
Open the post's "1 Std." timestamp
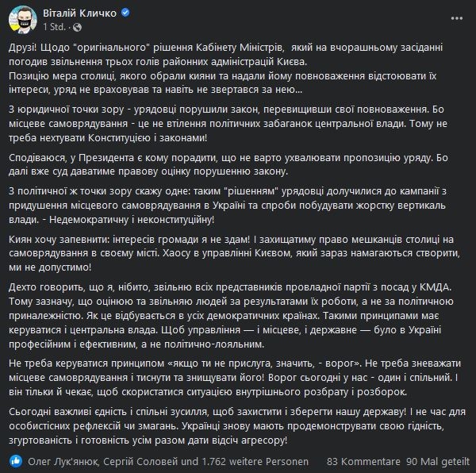(50, 28)
